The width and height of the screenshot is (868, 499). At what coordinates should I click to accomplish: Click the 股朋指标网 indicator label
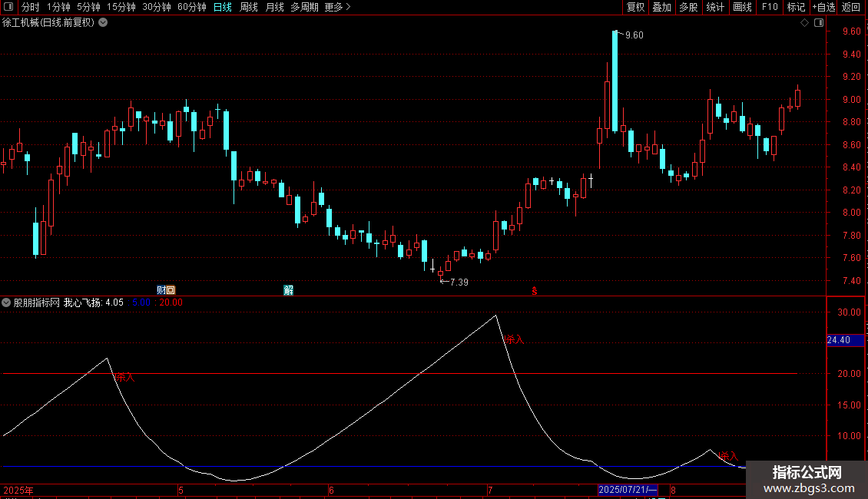tap(37, 302)
